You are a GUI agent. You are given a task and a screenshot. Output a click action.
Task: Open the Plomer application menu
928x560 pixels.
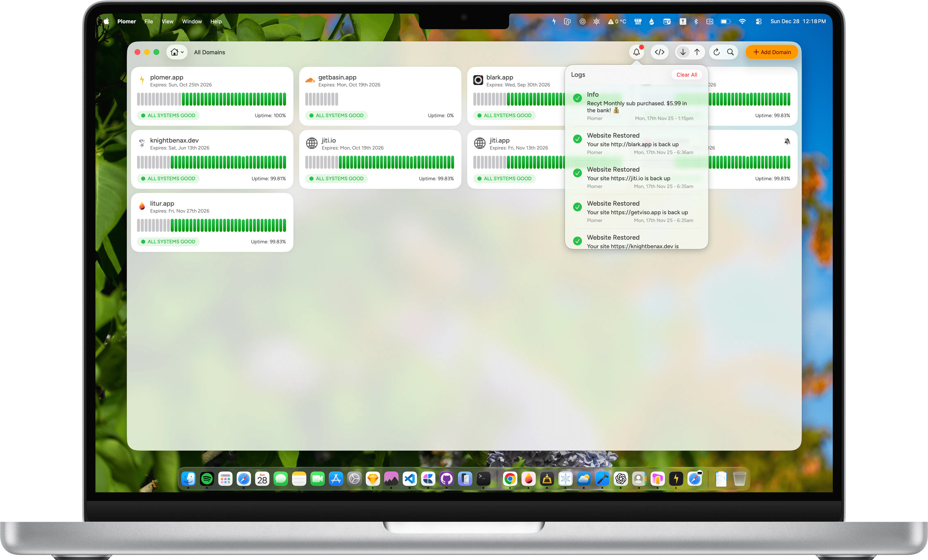[x=127, y=22]
